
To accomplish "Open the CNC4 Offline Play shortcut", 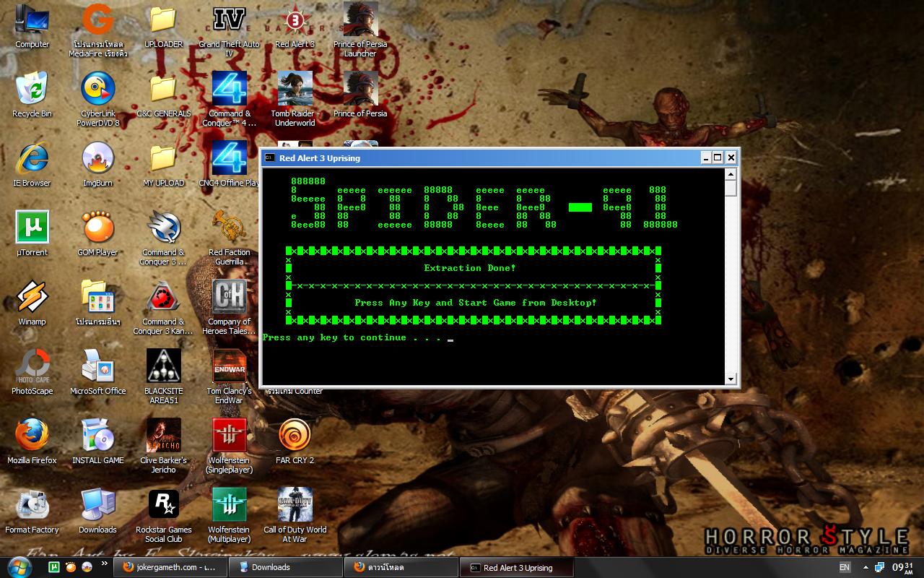I will 230,164.
